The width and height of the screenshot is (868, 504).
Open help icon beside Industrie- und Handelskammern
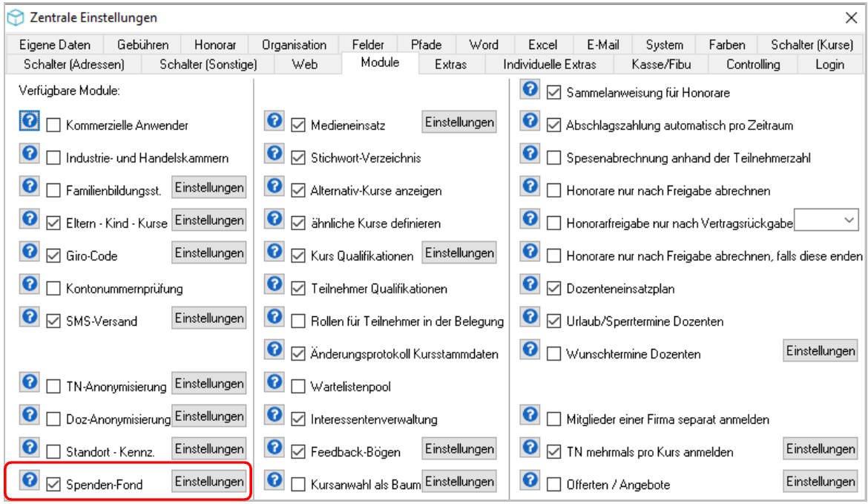[x=30, y=154]
